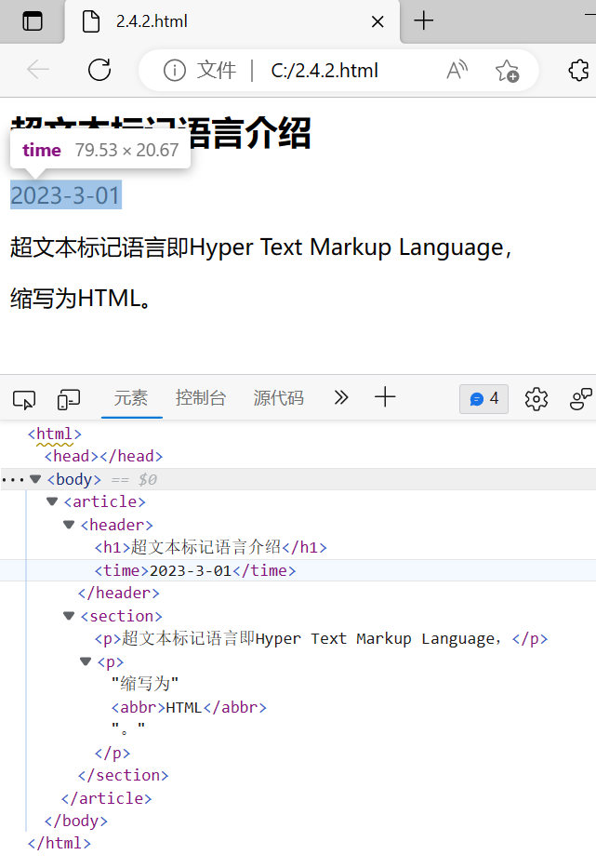Click the browser refresh button
The image size is (596, 868).
click(99, 70)
